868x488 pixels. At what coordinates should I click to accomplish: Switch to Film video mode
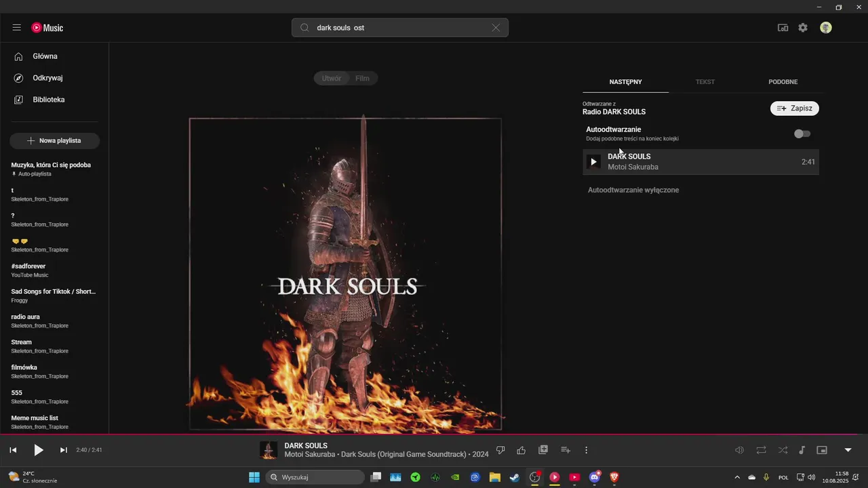pyautogui.click(x=363, y=79)
